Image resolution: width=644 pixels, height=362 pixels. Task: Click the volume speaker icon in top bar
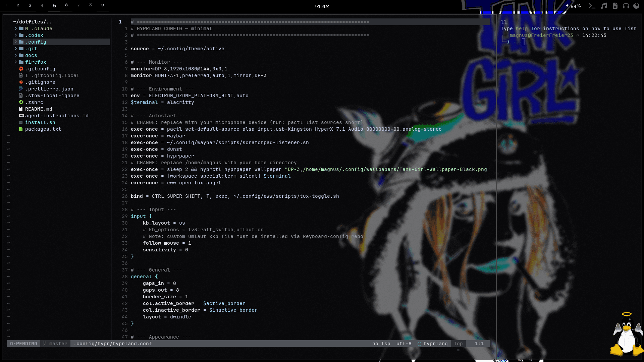[x=568, y=6]
